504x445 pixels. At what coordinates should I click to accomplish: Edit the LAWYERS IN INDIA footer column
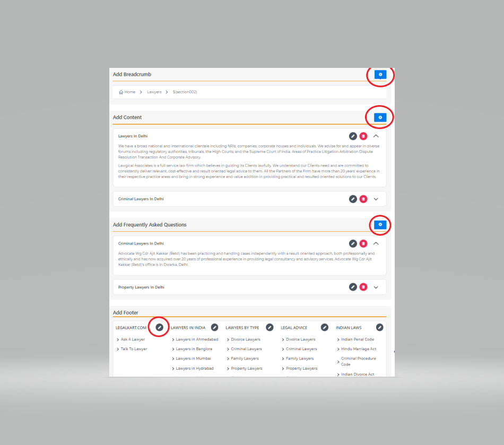pos(214,327)
